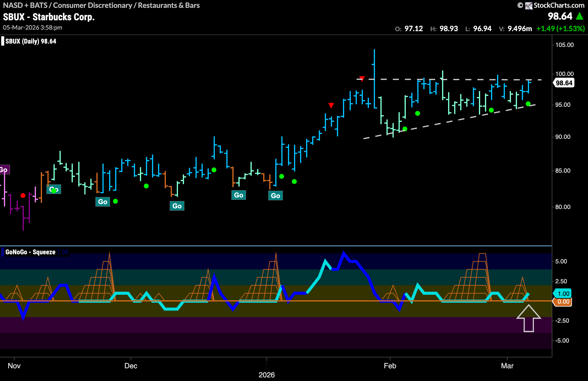Click the green dot below mid-January bars
Screen dimensions: 588x381
pyautogui.click(x=294, y=181)
